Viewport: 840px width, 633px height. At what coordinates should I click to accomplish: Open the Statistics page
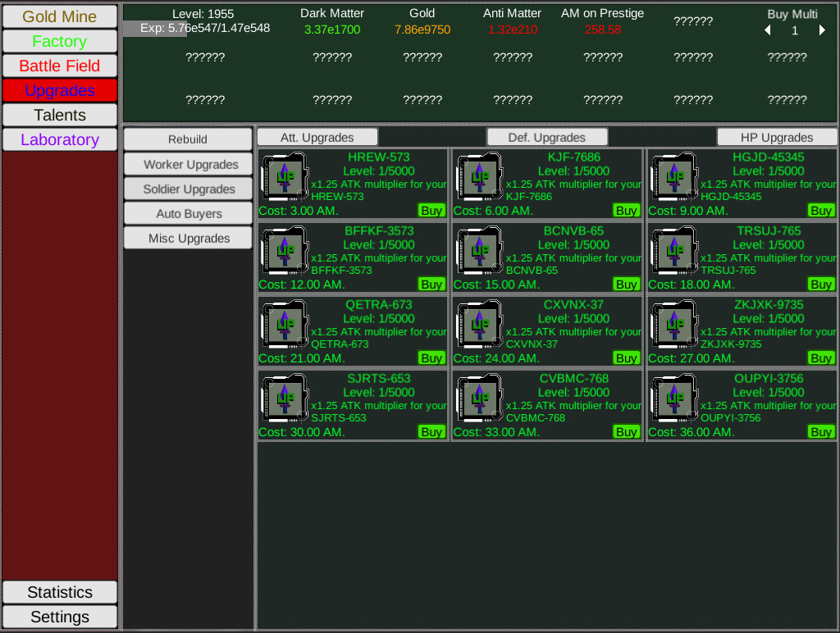point(60,592)
